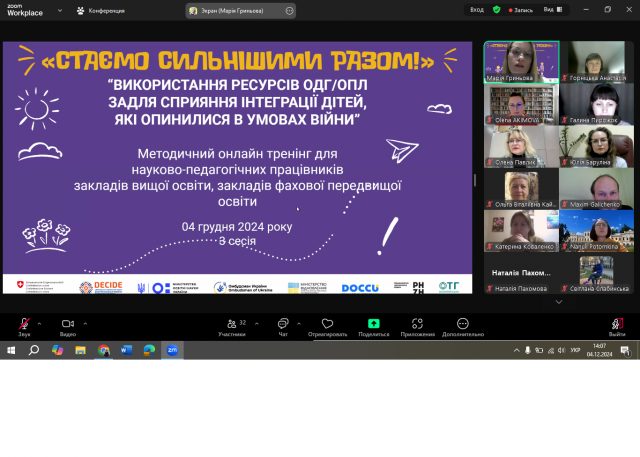The image size is (640, 457).
Task: Open the Дополнительно more options icon
Action: click(462, 324)
